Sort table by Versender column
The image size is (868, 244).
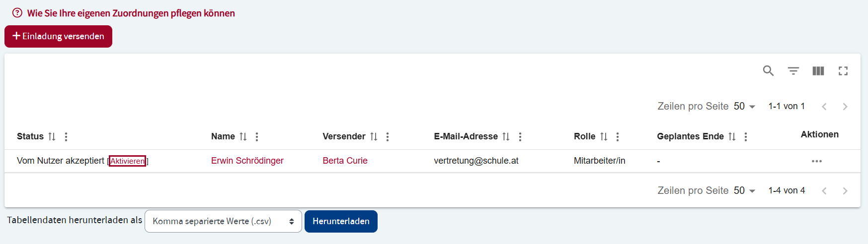click(x=374, y=136)
